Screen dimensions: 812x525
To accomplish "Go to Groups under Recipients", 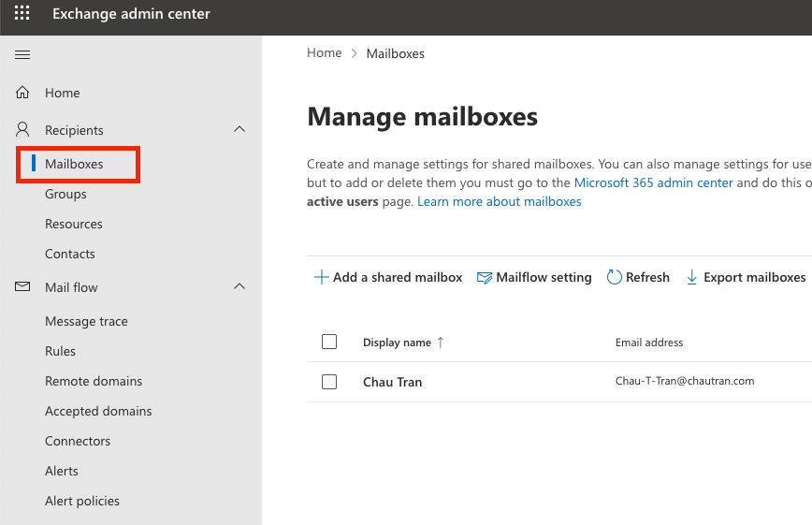I will [65, 194].
